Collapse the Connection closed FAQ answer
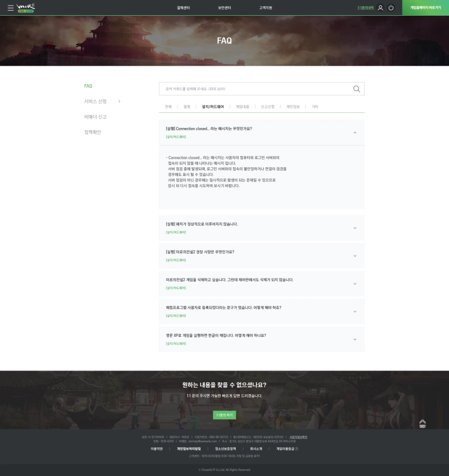Image resolution: width=449 pixels, height=476 pixels. (355, 132)
